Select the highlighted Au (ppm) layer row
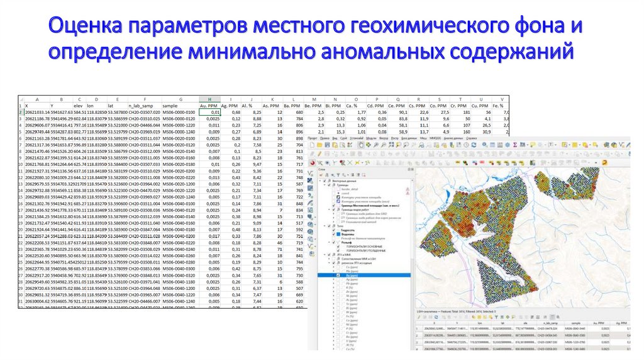The height and width of the screenshot is (361, 644). (365, 275)
